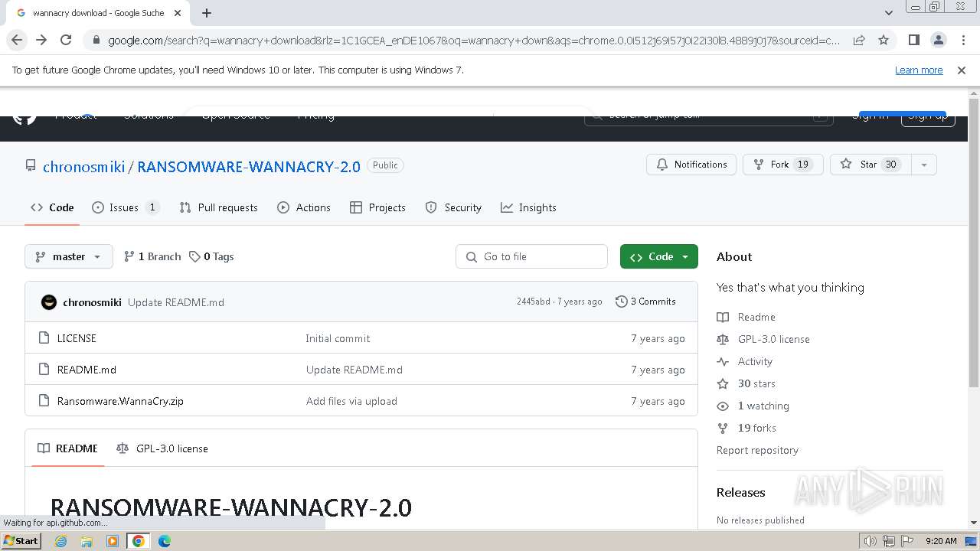View the 3 Commits history
Image resolution: width=980 pixels, height=551 pixels.
[x=645, y=302]
